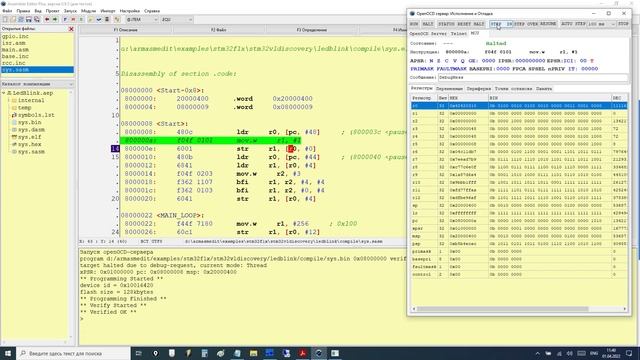Switch to F2 Файл tab
640x360 pixels.
click(219, 30)
